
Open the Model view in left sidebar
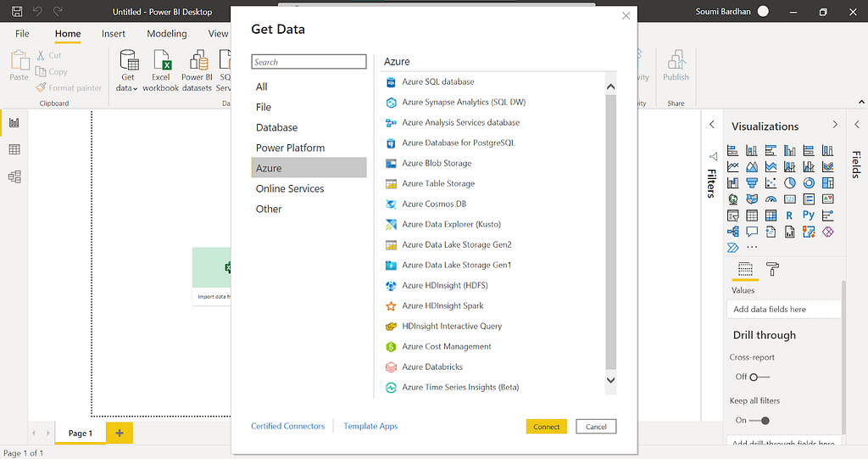click(x=14, y=176)
